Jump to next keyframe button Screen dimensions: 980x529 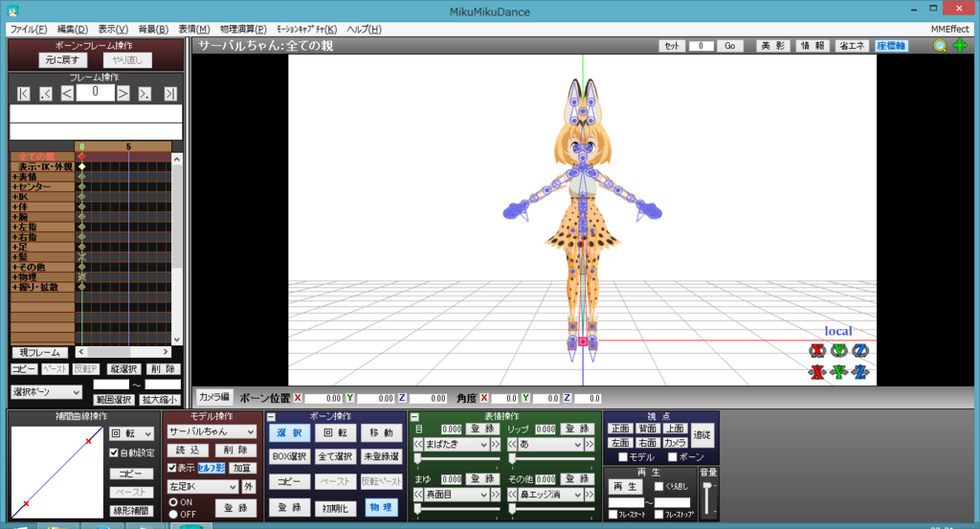tap(145, 94)
